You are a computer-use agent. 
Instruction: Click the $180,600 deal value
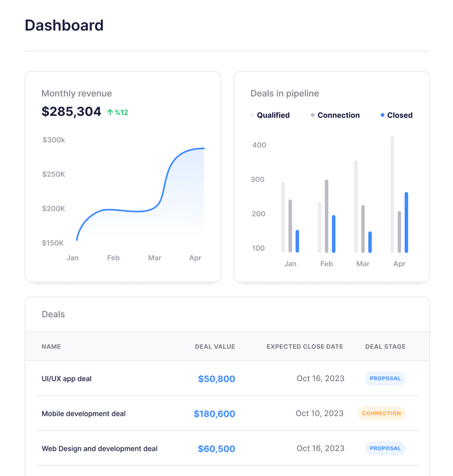(x=214, y=414)
